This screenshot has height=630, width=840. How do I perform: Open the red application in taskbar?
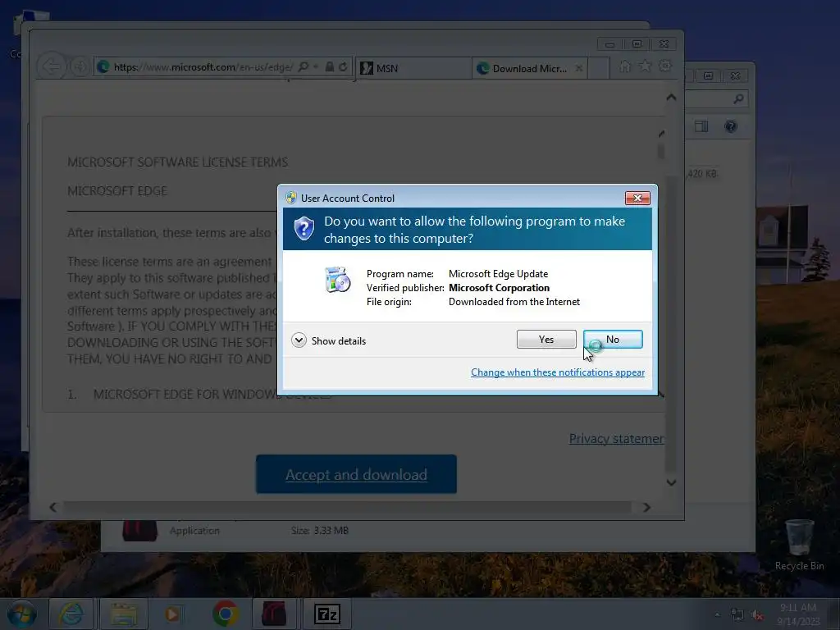pyautogui.click(x=274, y=614)
